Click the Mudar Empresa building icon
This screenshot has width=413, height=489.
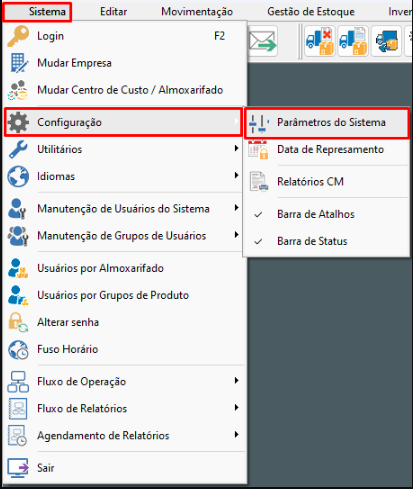pyautogui.click(x=18, y=63)
